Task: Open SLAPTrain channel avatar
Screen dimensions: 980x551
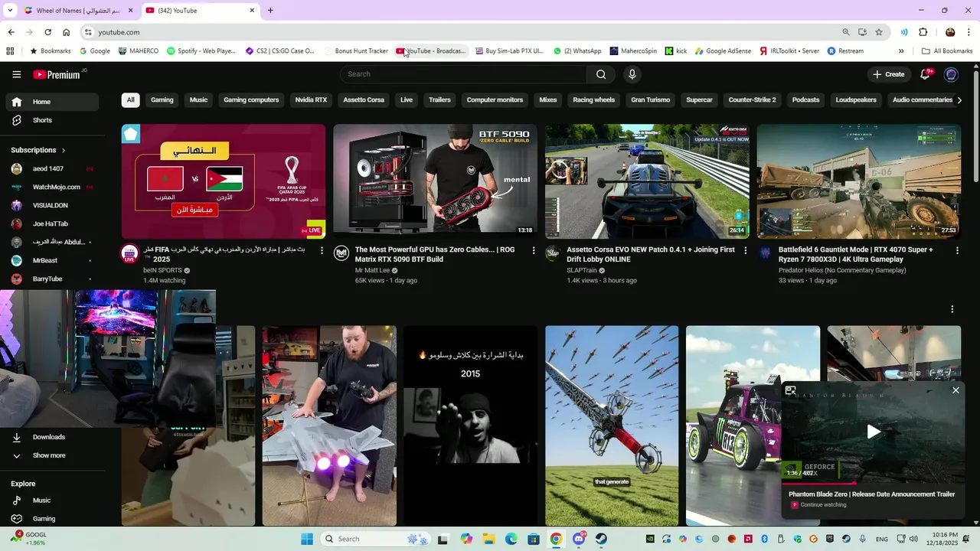Action: 553,253
